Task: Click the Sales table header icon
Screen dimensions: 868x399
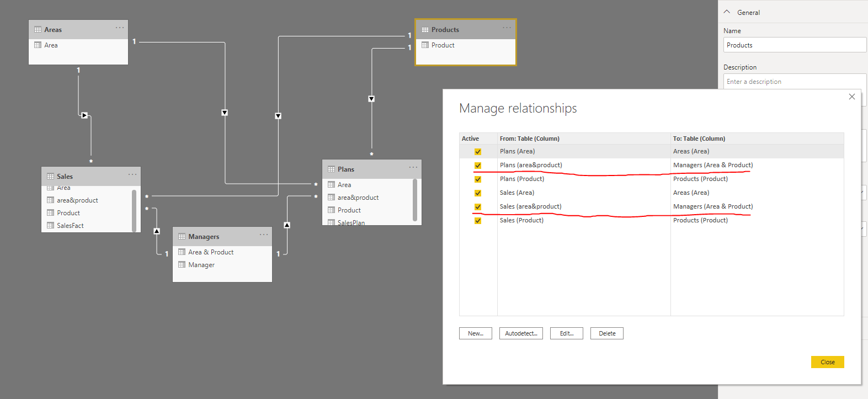Action: (50, 177)
